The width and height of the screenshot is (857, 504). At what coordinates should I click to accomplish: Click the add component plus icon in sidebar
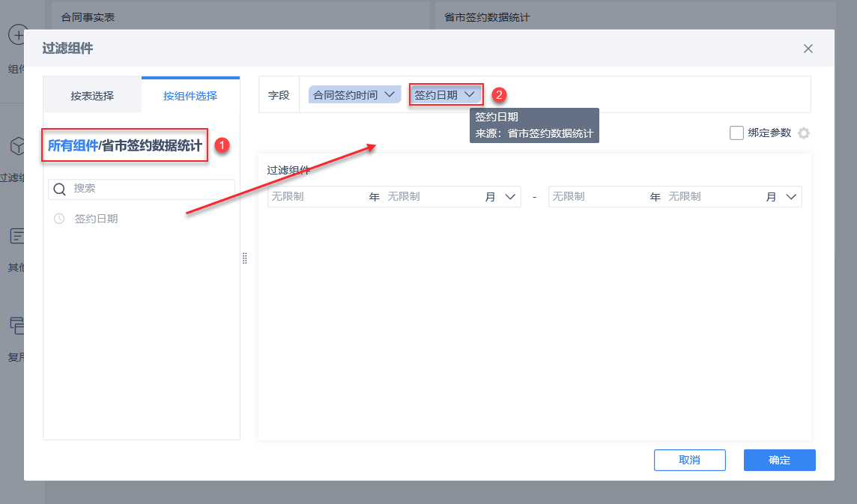[x=17, y=35]
